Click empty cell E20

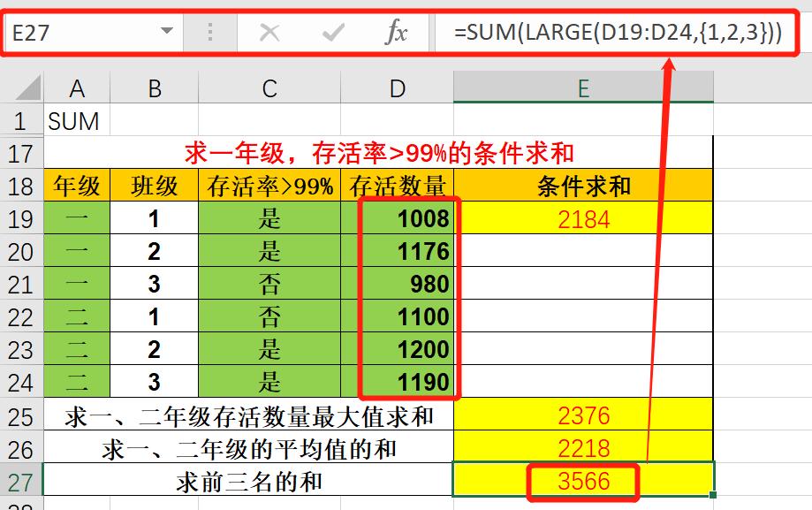[584, 251]
